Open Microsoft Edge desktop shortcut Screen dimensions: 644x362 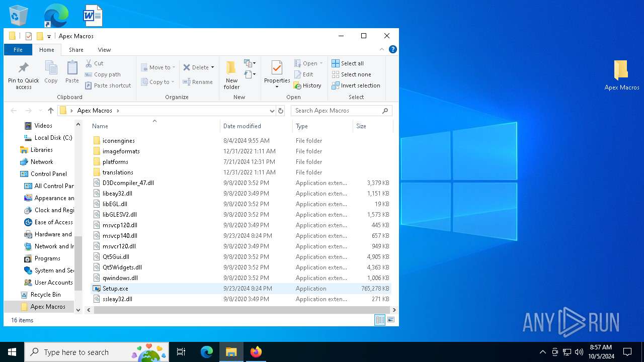tap(55, 15)
